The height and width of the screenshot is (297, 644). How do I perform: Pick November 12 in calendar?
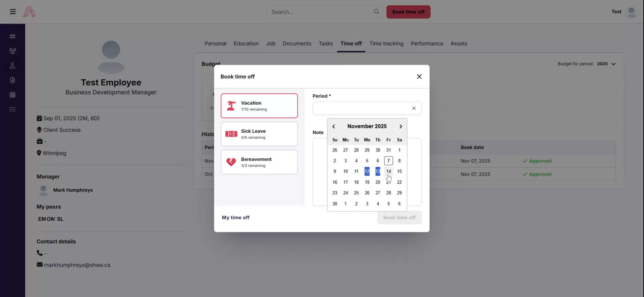367,171
